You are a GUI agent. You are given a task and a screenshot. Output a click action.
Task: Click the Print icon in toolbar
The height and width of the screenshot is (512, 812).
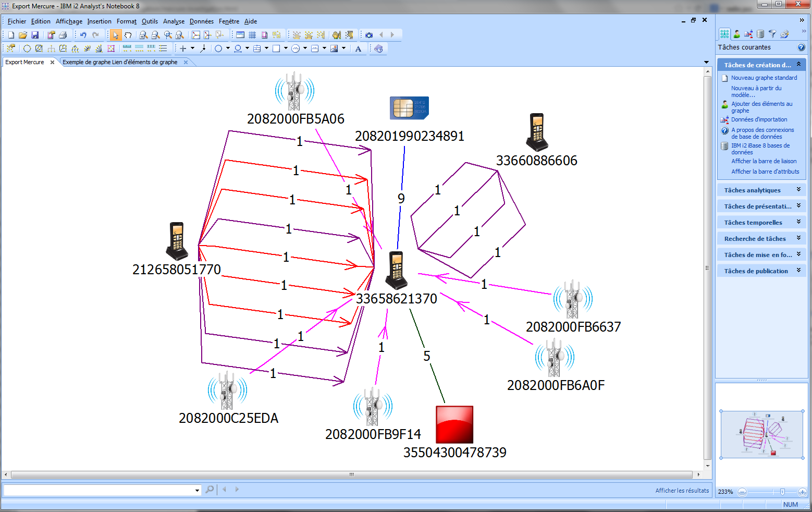63,35
